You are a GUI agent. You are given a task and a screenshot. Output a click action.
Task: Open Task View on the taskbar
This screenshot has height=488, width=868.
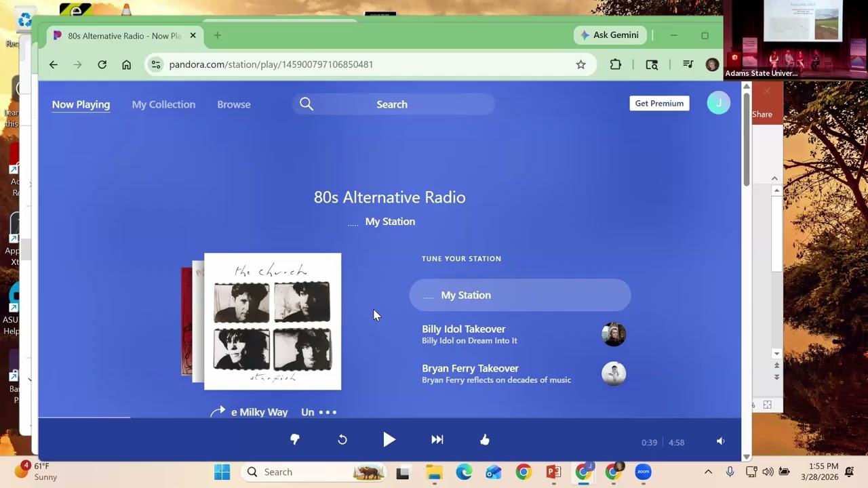click(x=403, y=472)
